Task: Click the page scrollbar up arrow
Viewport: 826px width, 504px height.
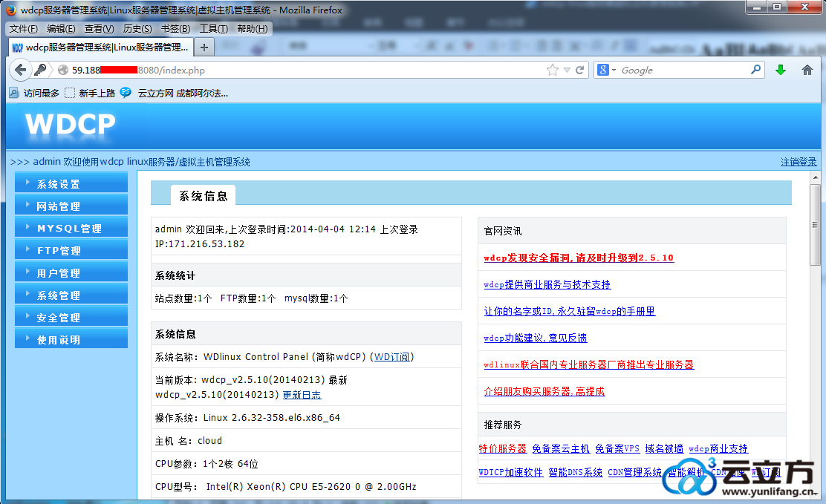Action: (x=815, y=177)
